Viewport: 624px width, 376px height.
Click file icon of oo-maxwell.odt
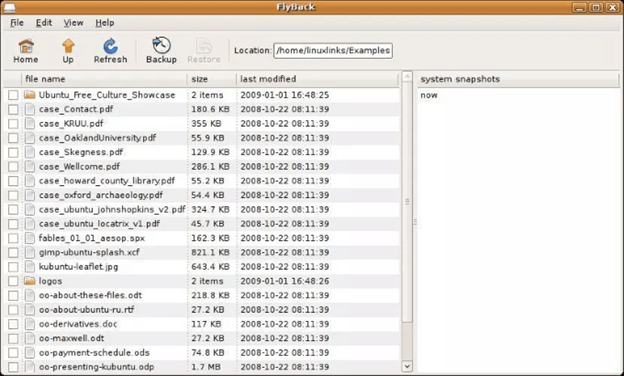[29, 339]
